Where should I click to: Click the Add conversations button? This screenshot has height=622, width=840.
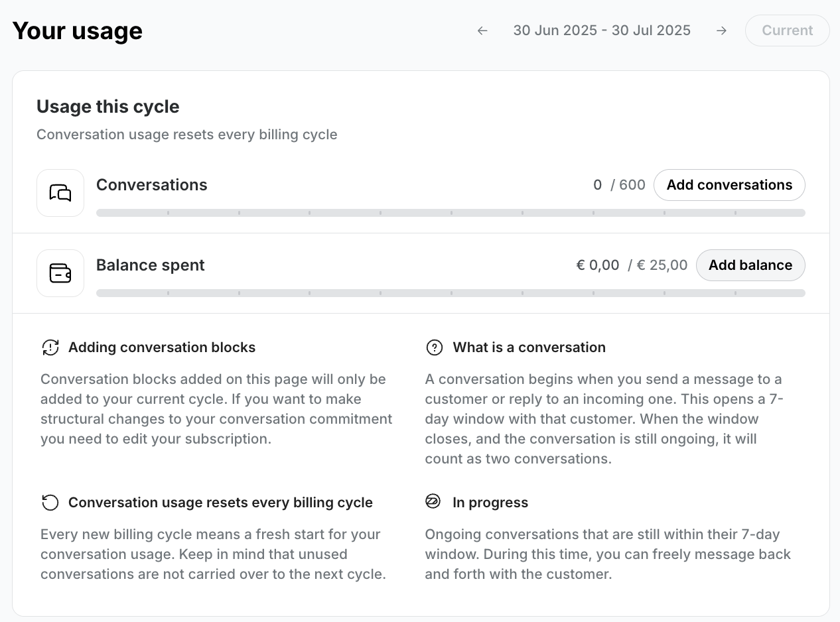coord(729,185)
